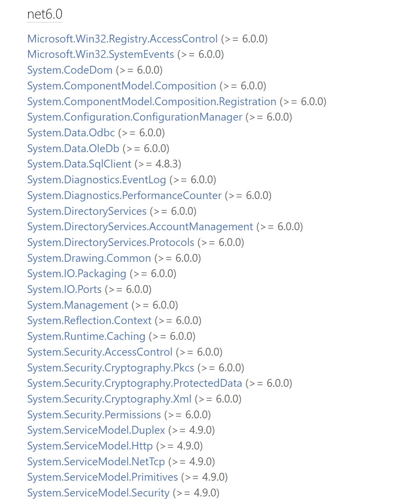Open System.DirectoryServices.AccountManagement link

(140, 227)
